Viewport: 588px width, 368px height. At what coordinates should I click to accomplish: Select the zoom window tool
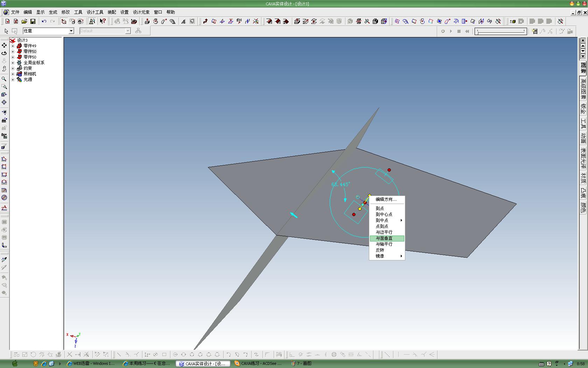click(x=4, y=87)
